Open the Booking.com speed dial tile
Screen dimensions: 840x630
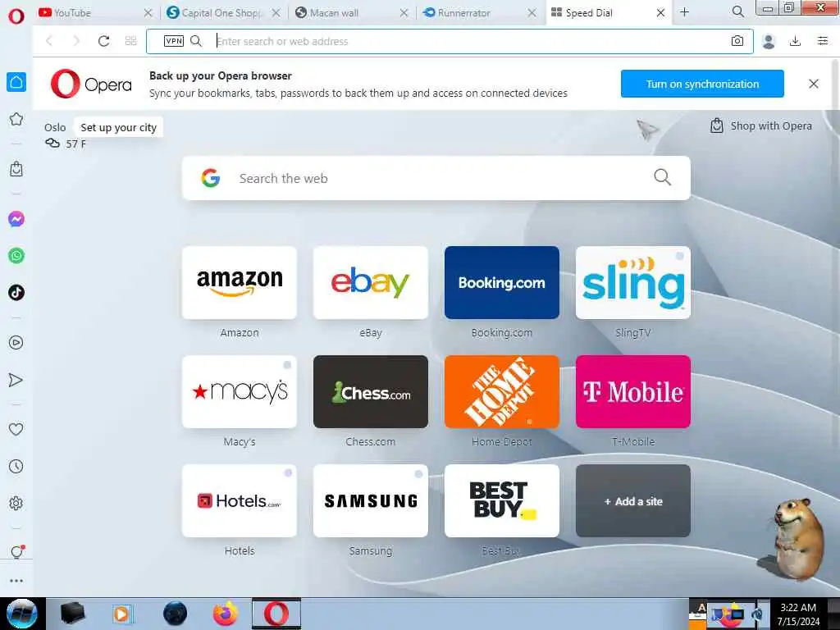[x=502, y=283]
